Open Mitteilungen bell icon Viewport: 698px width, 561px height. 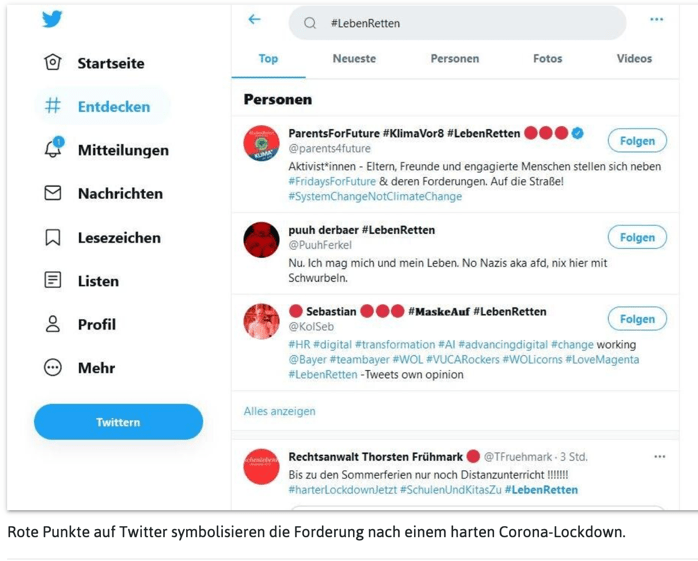(x=53, y=149)
